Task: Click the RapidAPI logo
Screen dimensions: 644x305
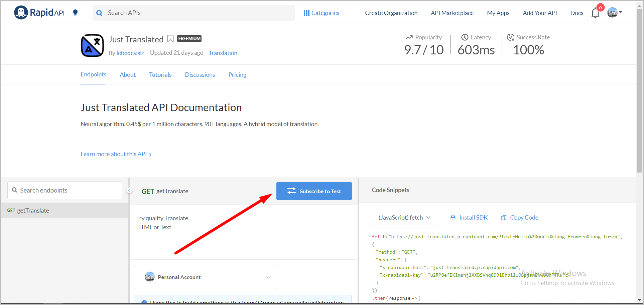Action: pyautogui.click(x=39, y=13)
